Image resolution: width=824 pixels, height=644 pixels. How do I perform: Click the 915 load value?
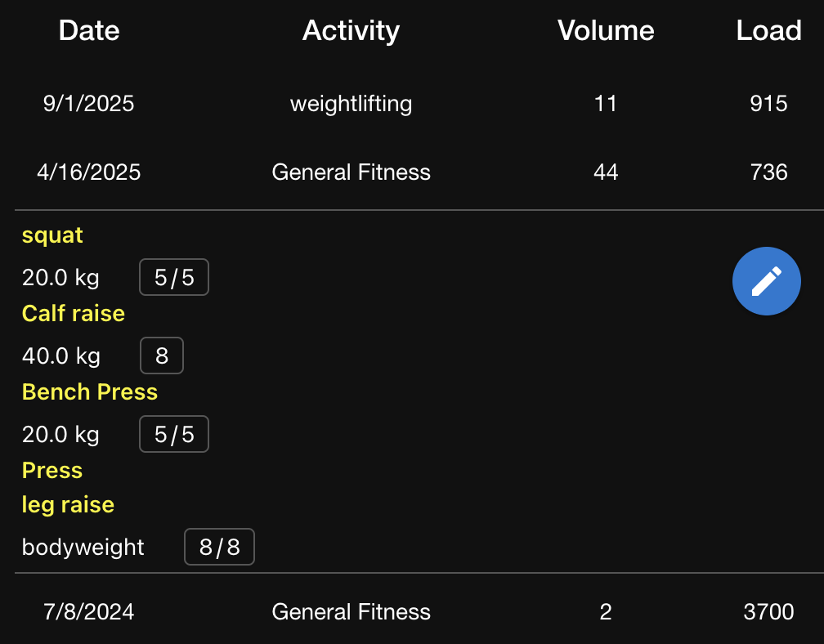(x=768, y=104)
